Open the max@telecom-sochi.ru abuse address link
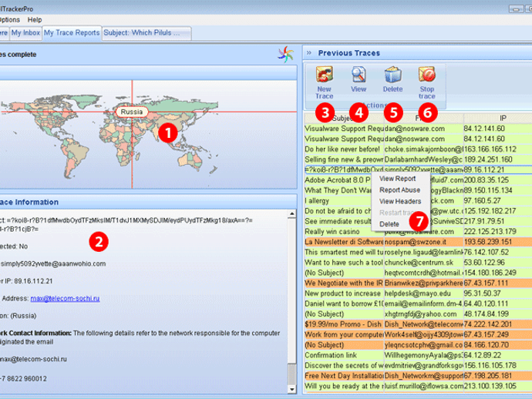 pos(65,298)
